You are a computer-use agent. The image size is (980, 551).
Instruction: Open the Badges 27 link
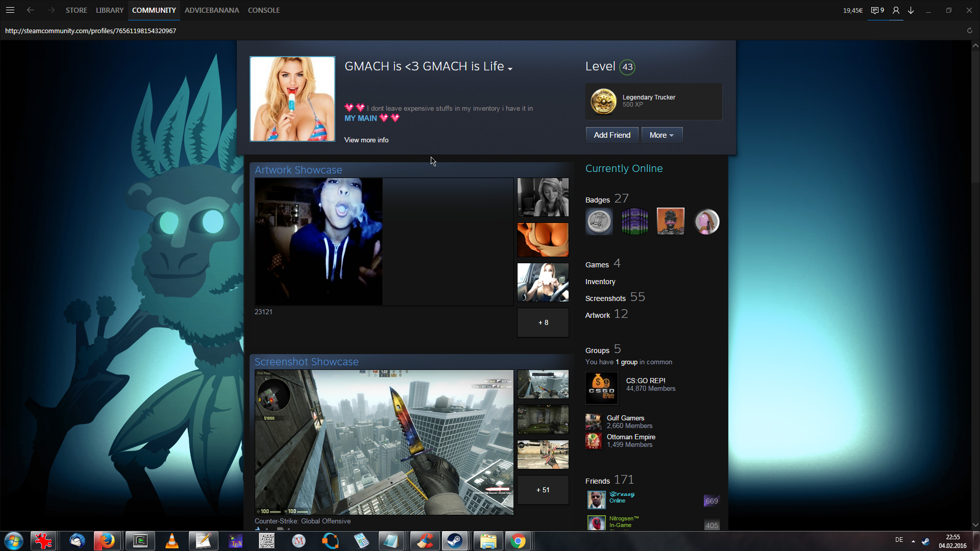(x=607, y=198)
